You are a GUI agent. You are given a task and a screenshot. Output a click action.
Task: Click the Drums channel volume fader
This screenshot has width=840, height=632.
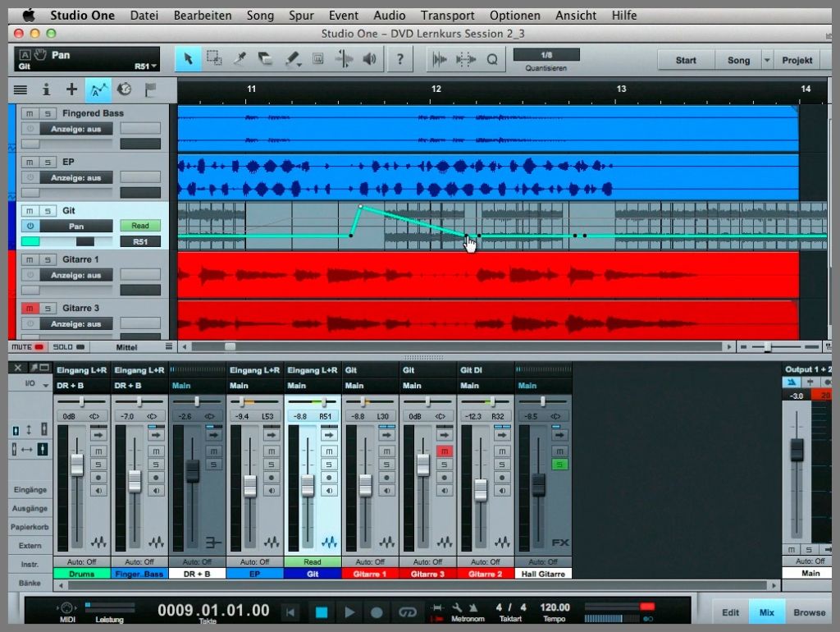coord(77,465)
